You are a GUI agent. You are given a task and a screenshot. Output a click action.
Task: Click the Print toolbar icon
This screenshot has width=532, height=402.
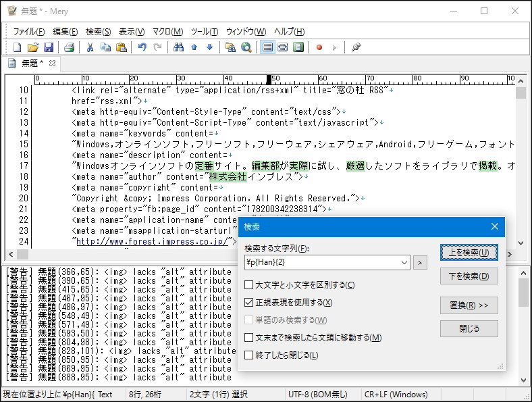[x=70, y=47]
